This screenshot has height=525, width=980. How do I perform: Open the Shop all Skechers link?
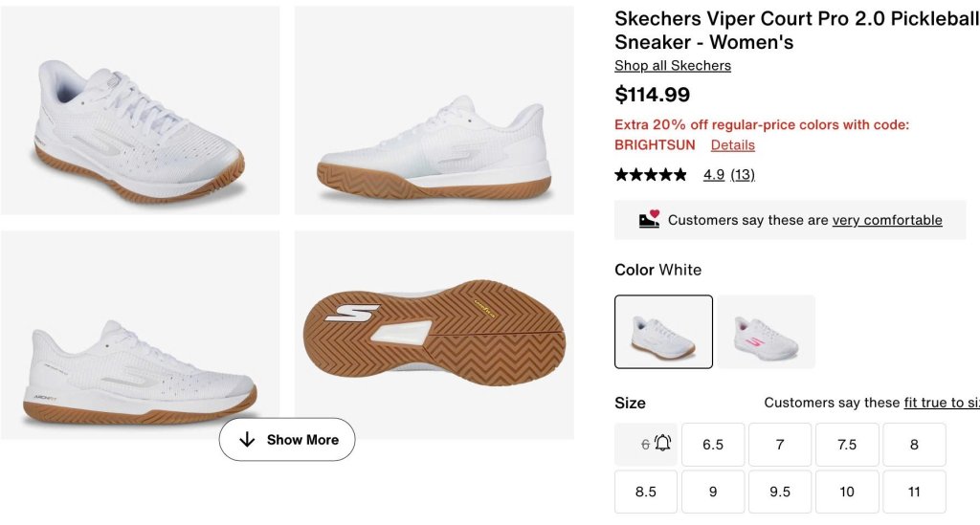tap(673, 66)
